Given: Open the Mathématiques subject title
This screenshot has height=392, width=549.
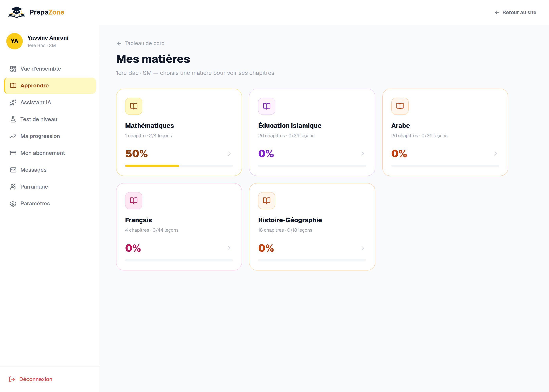Looking at the screenshot, I should coord(149,125).
